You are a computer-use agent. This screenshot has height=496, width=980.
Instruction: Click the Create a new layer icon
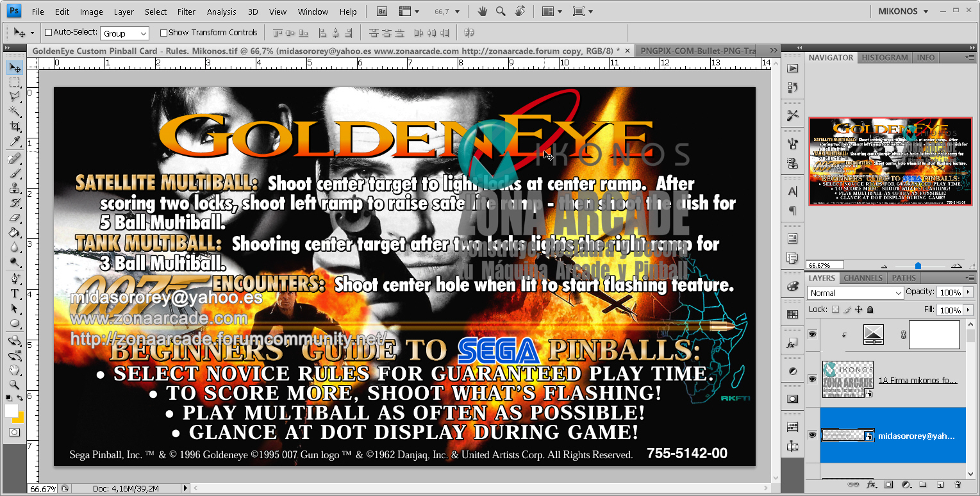pyautogui.click(x=941, y=485)
